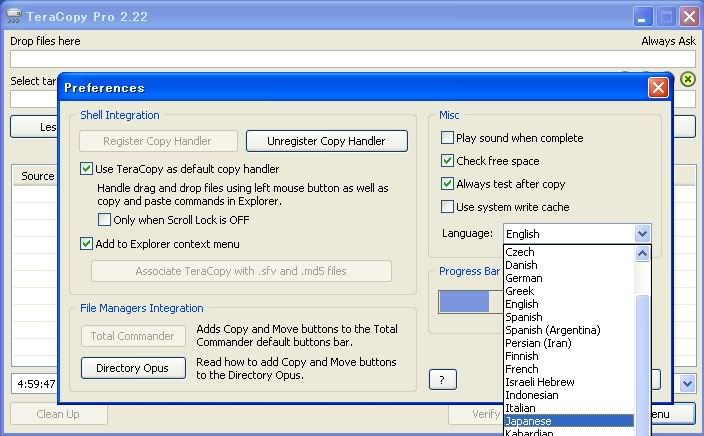704x436 pixels.
Task: Enable Only when Scroll Lock is OFF
Action: (104, 220)
